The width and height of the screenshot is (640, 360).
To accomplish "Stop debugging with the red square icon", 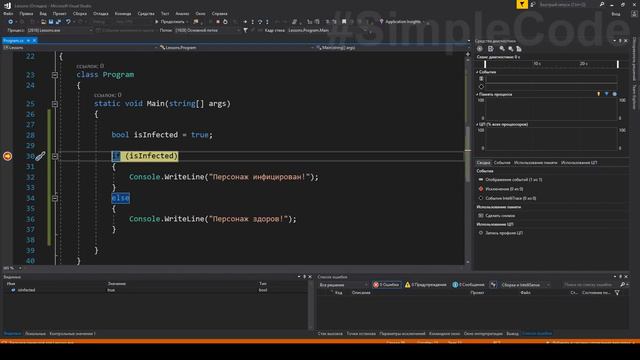I will [x=218, y=22].
